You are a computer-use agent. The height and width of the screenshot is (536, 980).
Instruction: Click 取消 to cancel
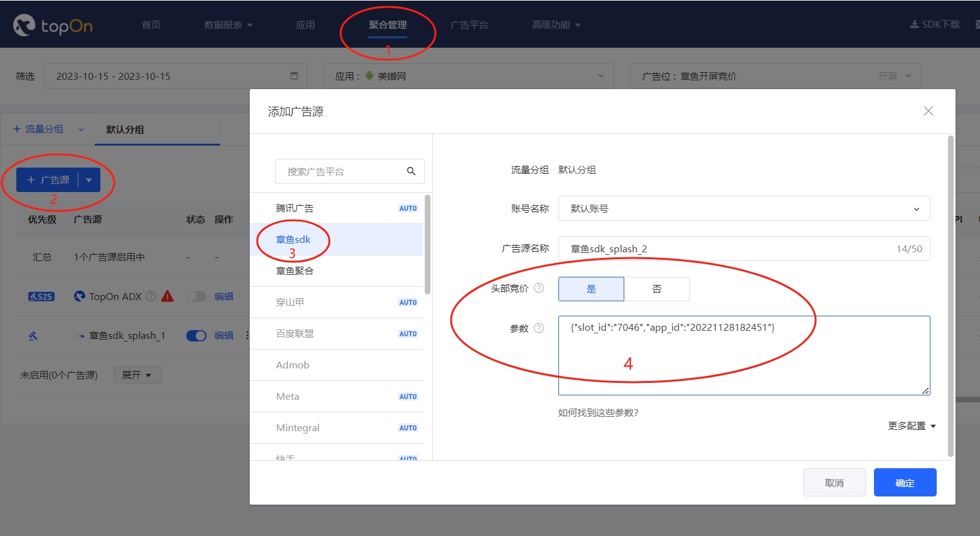(x=834, y=483)
